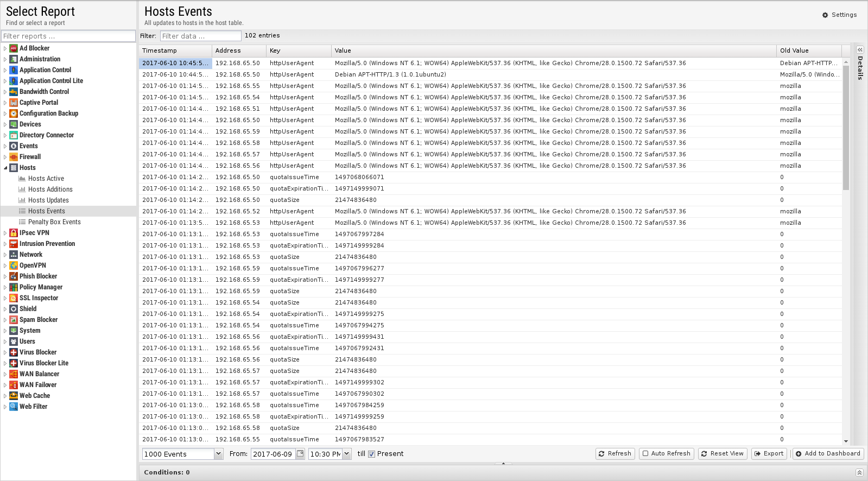Focus the Filter reports search field

pyautogui.click(x=68, y=36)
